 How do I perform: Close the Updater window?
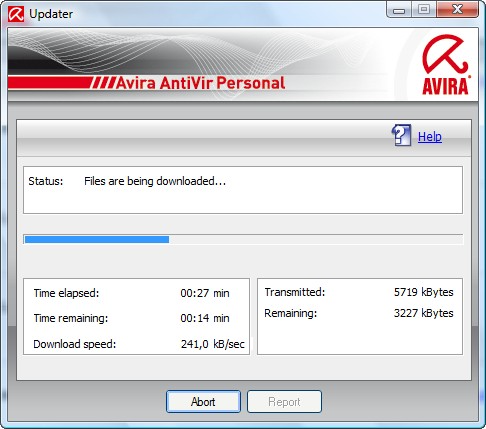[x=458, y=9]
